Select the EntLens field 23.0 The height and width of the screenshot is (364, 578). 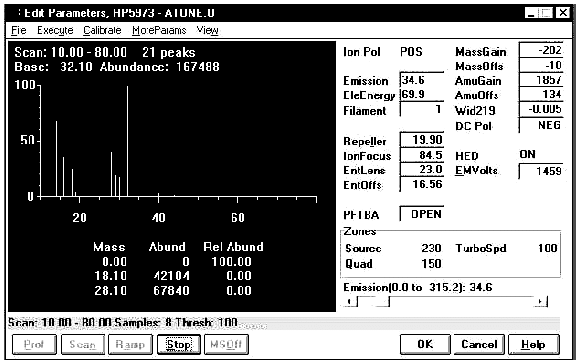(422, 169)
